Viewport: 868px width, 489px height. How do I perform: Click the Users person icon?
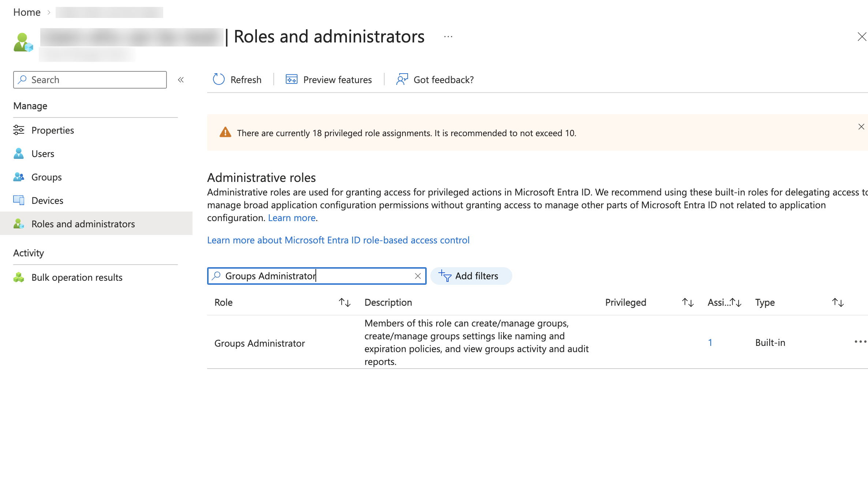pos(19,153)
